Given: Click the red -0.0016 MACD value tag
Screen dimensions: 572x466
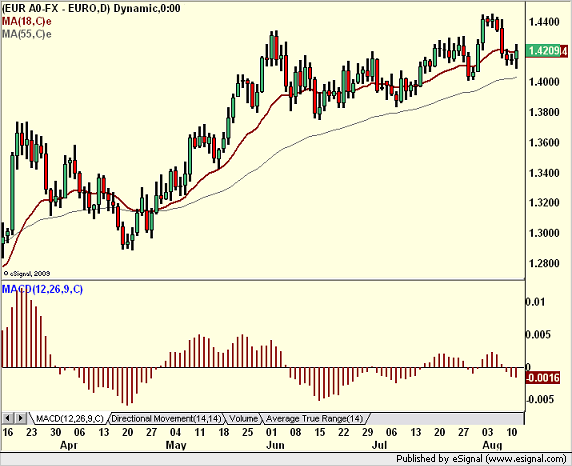Looking at the screenshot, I should click(x=542, y=377).
